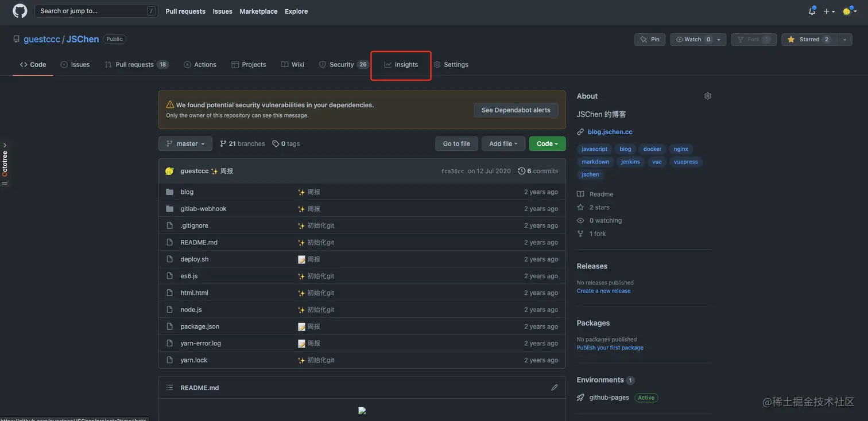This screenshot has height=421, width=868.
Task: Click the gitlab-webhook folder icon
Action: coord(169,209)
